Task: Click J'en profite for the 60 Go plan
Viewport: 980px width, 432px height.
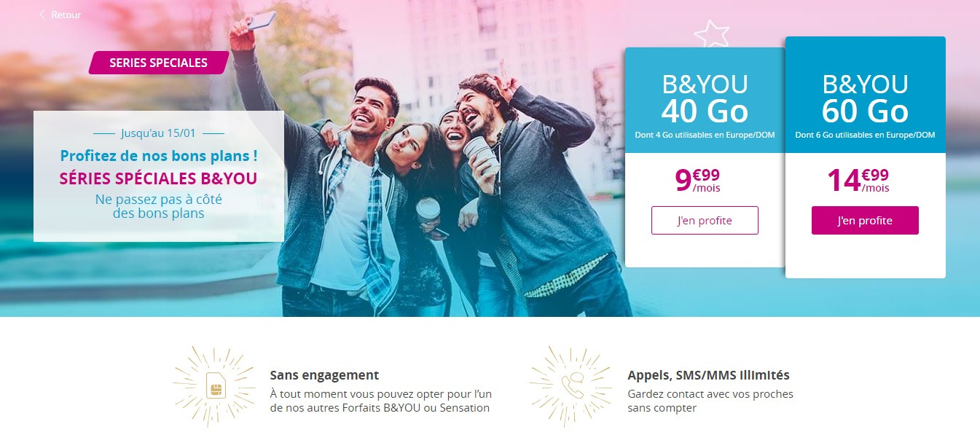Action: pos(865,220)
